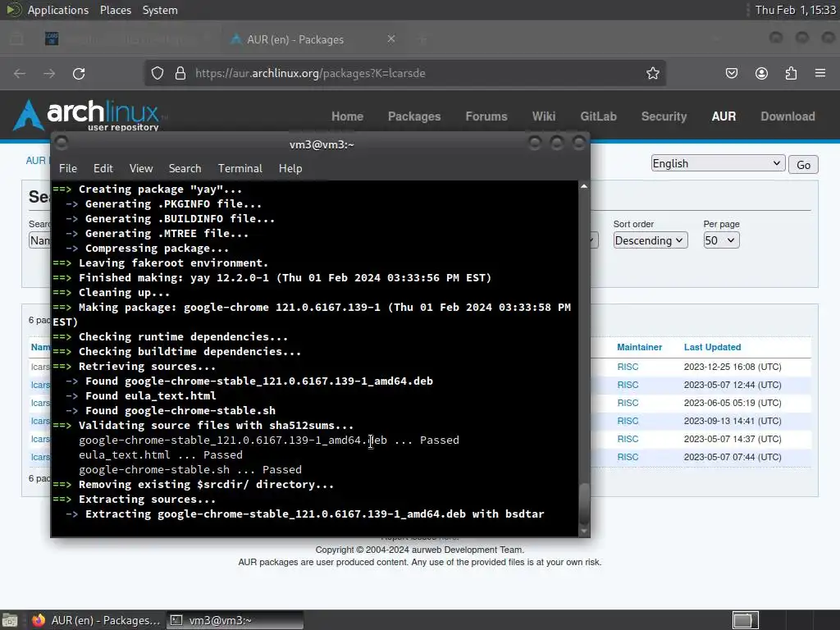This screenshot has width=840, height=630.
Task: Close the AUR (en) - Packages tab
Action: 391,39
